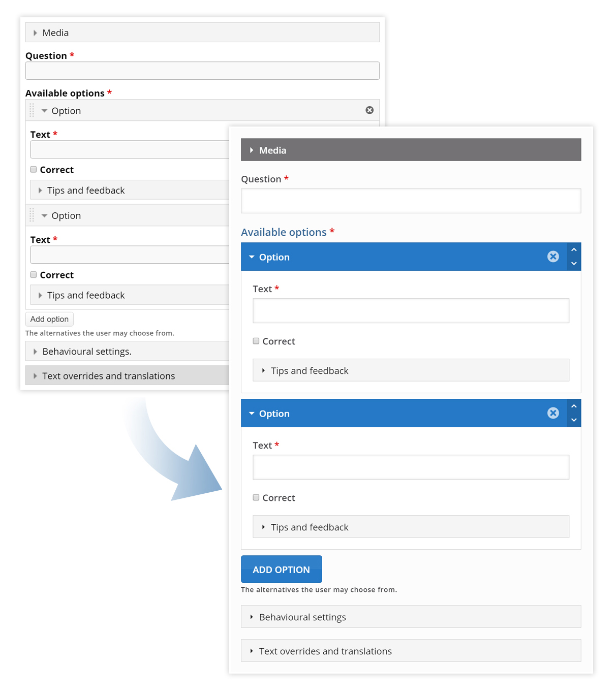Remove the first blue Option item
The height and width of the screenshot is (698, 616).
pyautogui.click(x=553, y=257)
